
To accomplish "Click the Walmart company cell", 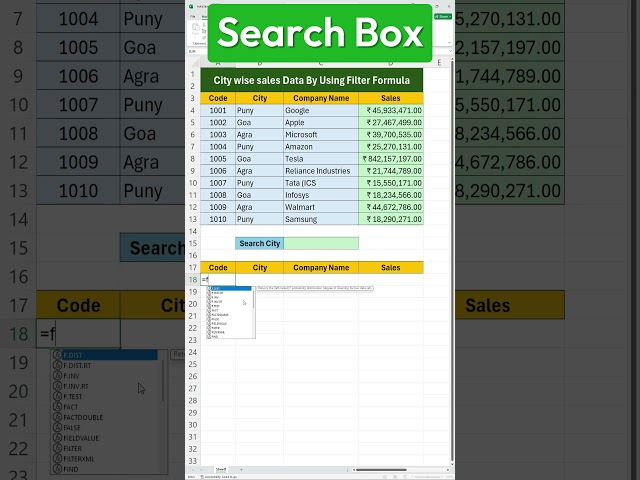I will pos(321,207).
